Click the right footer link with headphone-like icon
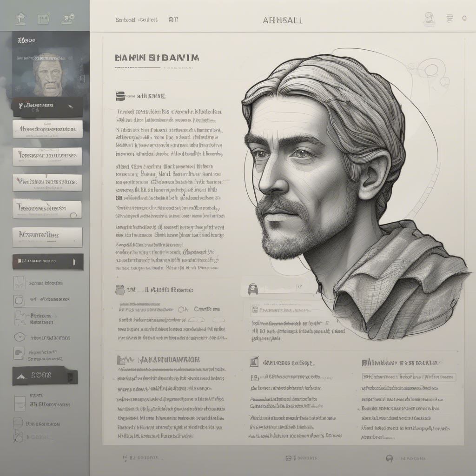 (405, 458)
